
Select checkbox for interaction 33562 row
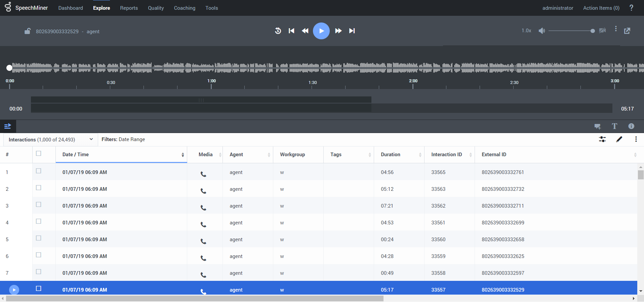point(39,205)
